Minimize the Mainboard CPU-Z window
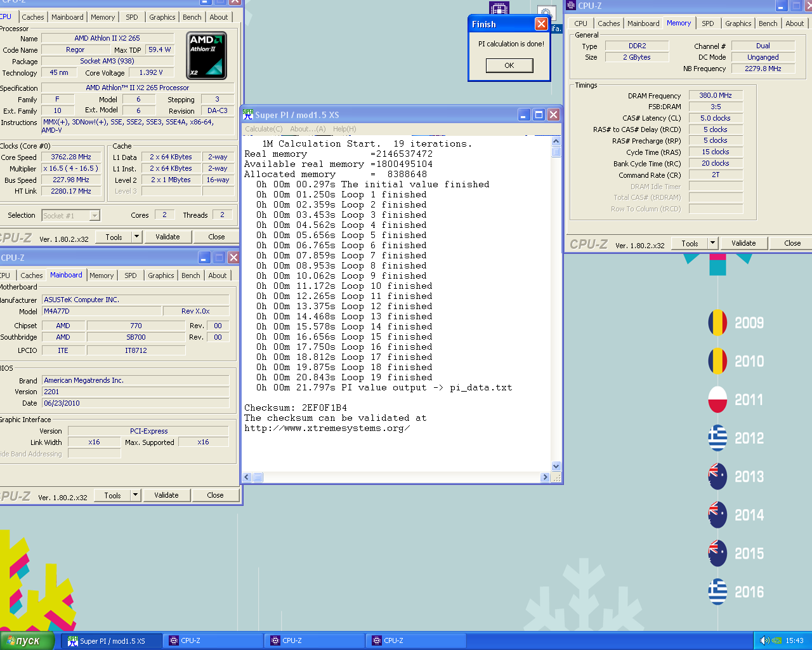Viewport: 812px width, 650px height. click(x=204, y=257)
